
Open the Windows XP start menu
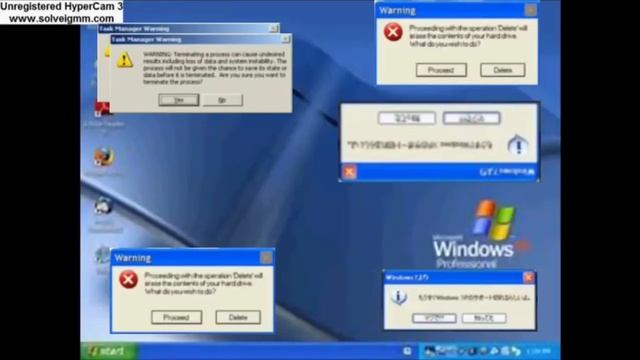point(108,351)
